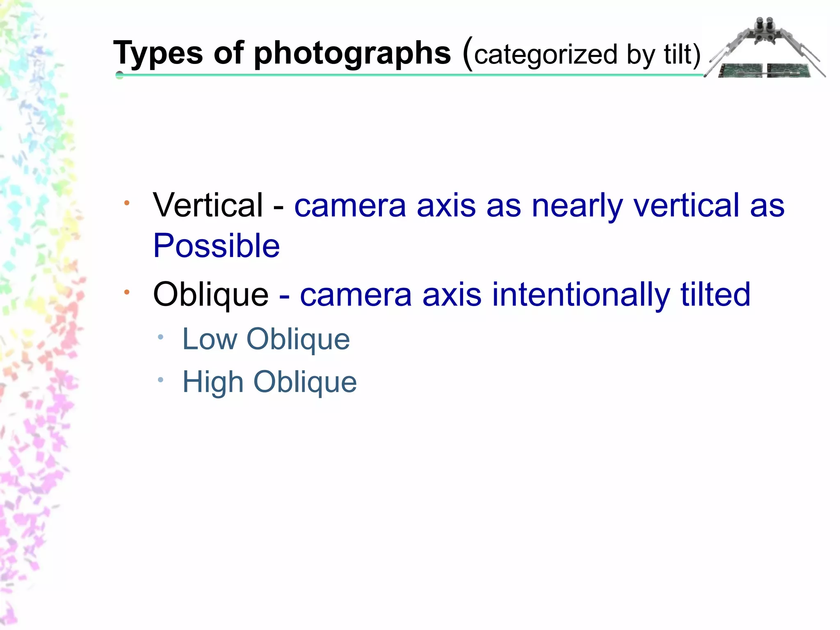Click the blue bullet before Low Oblique
This screenshot has height=630, width=840.
pyautogui.click(x=160, y=337)
